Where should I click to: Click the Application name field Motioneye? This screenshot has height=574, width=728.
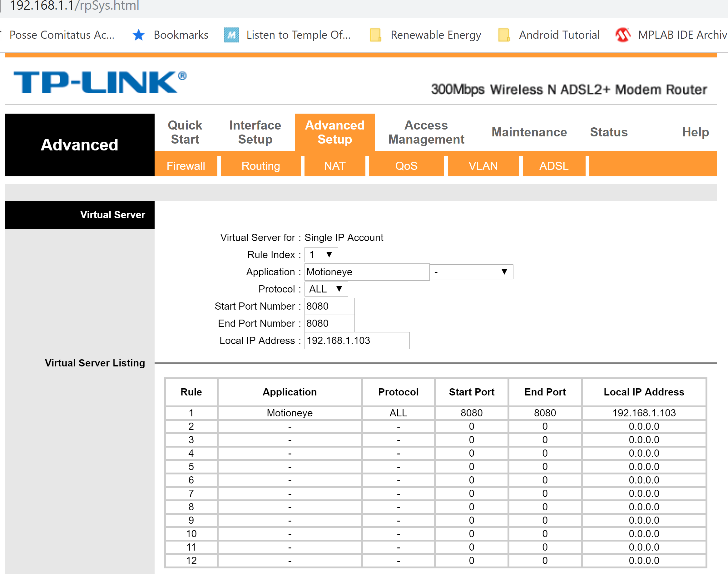pyautogui.click(x=367, y=272)
